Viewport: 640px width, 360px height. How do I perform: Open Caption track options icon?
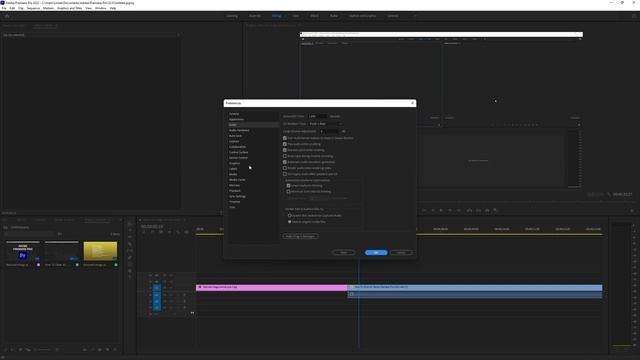click(x=187, y=232)
